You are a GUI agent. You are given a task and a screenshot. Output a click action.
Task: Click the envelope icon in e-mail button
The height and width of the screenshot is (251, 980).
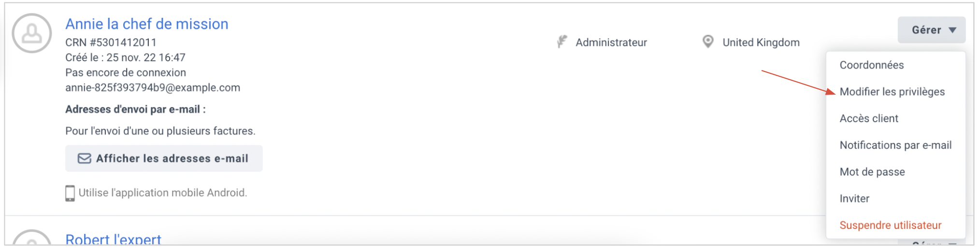(x=85, y=158)
